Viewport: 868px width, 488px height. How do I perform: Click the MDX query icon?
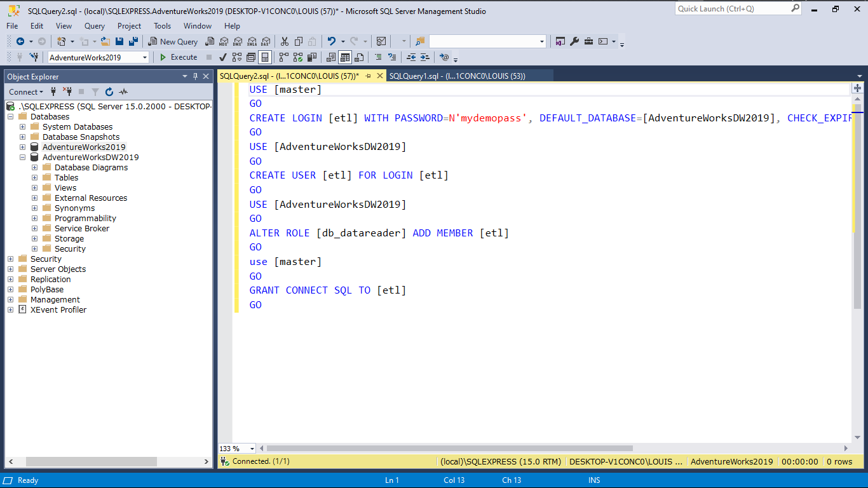(x=223, y=41)
